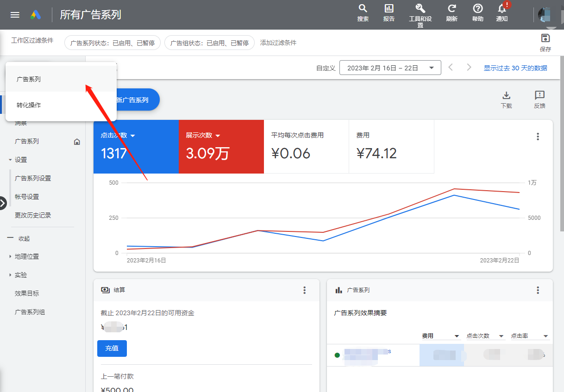This screenshot has height=392, width=564.
Task: Open the 搜索 search tool
Action: point(363,13)
